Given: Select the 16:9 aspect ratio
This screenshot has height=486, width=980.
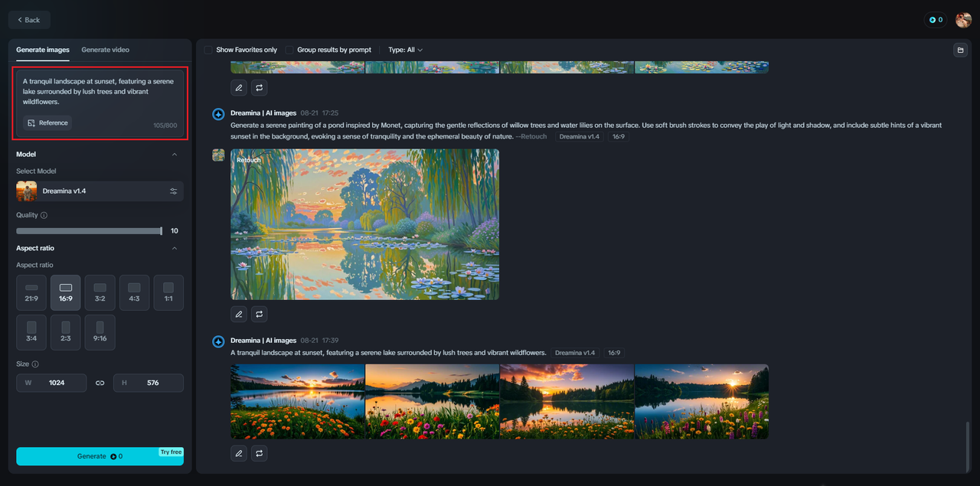Looking at the screenshot, I should [x=66, y=292].
